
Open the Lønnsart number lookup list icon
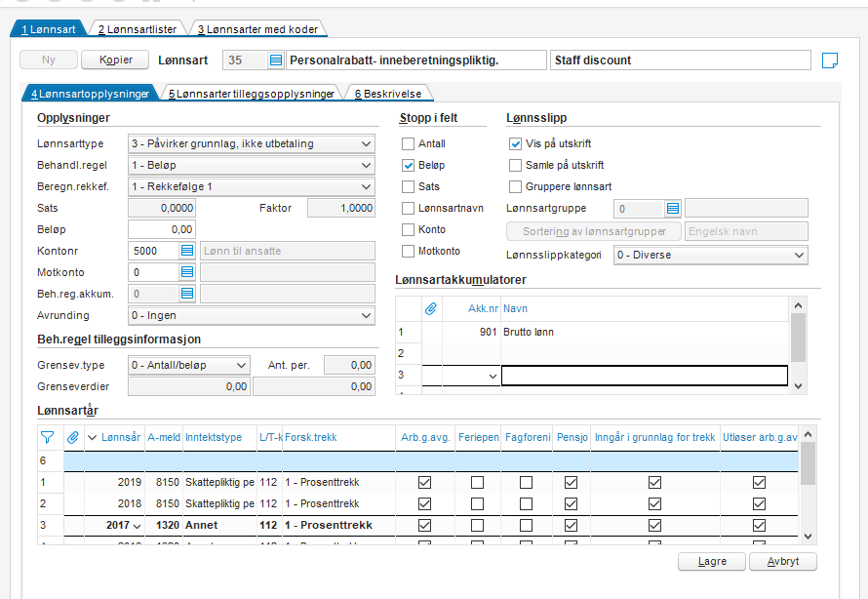pos(276,60)
